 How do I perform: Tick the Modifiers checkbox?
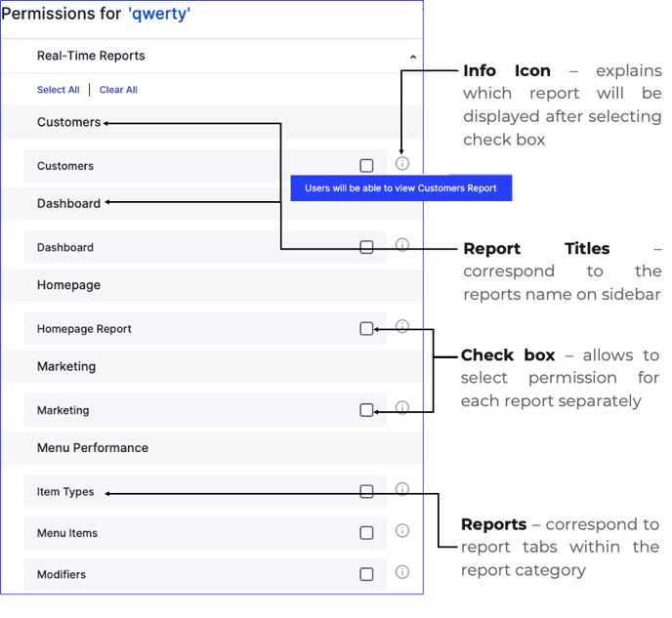coord(366,574)
